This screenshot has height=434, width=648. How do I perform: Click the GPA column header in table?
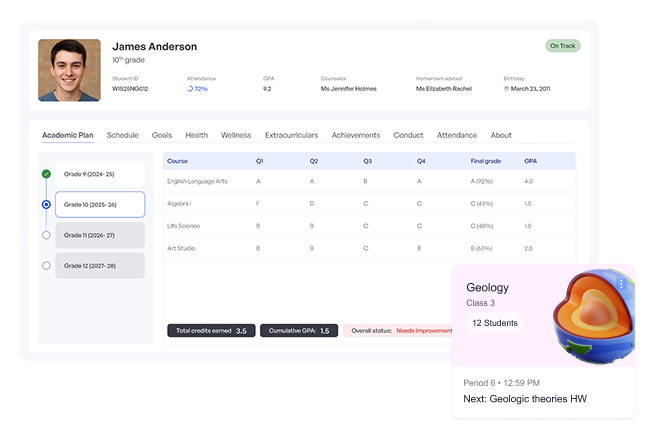530,161
